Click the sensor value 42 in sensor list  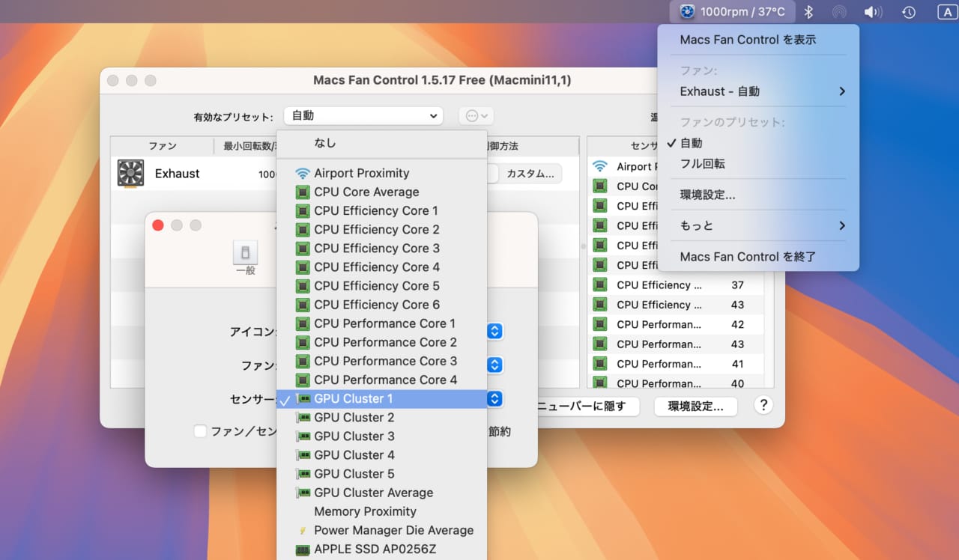(x=737, y=324)
